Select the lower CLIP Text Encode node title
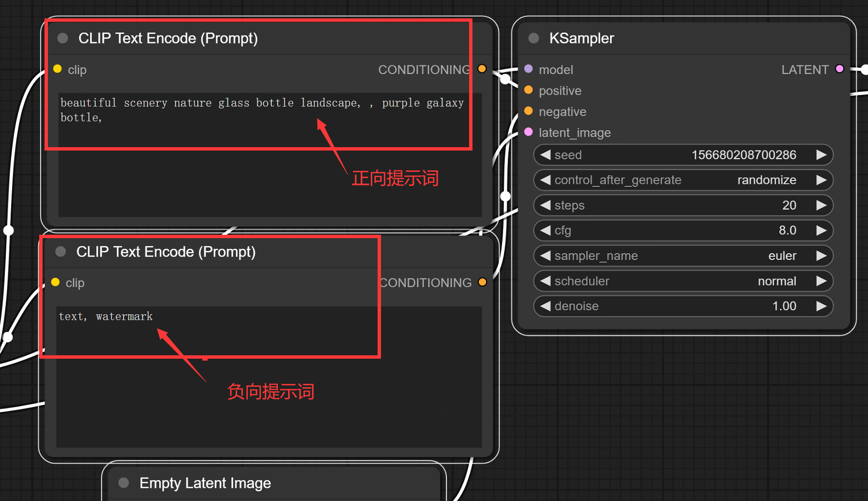This screenshot has width=868, height=501. tap(166, 252)
